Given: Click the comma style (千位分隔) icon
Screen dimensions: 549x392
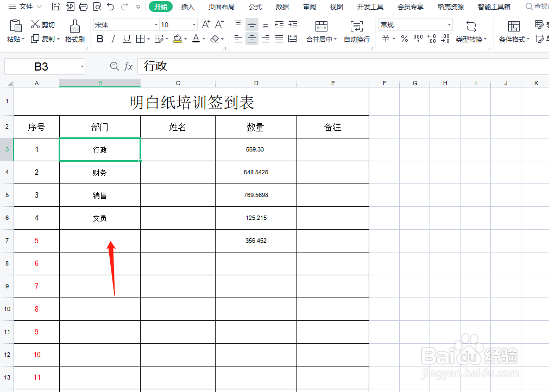Looking at the screenshot, I should (x=418, y=39).
